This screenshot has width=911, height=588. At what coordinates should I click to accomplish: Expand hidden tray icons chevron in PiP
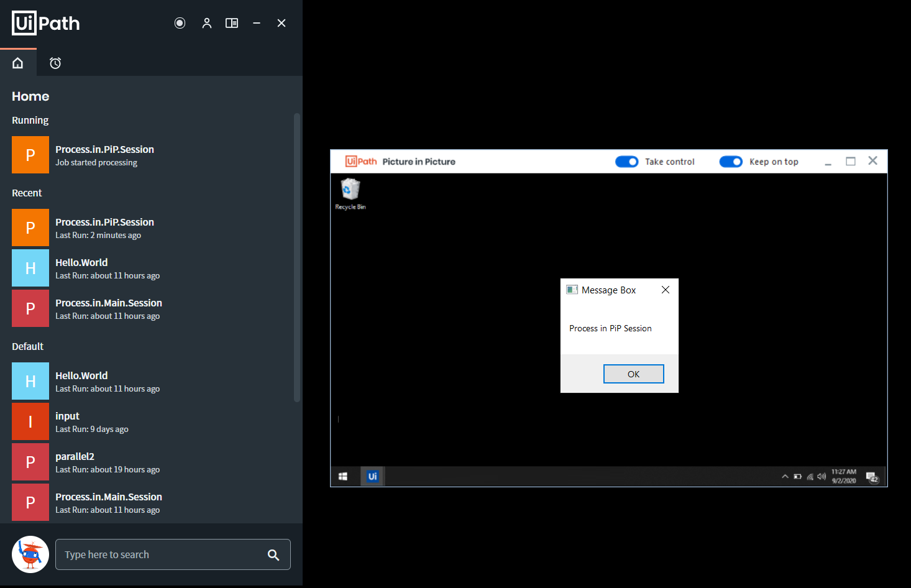[x=785, y=477]
